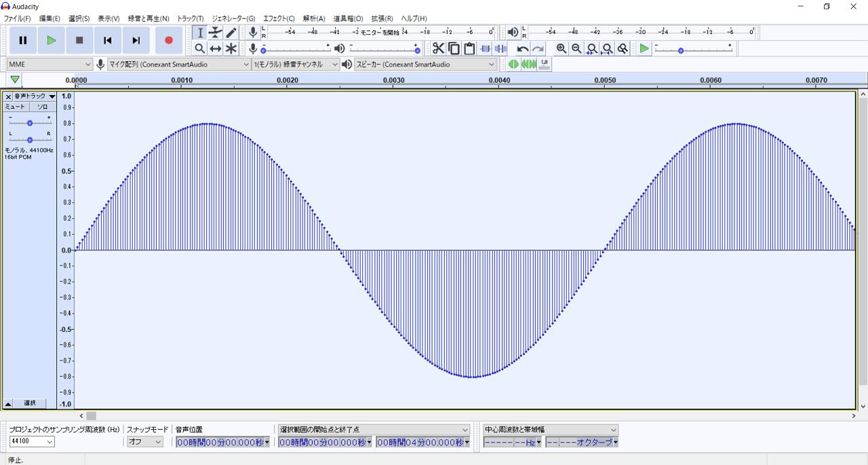Open the 録音チャンネル dropdown
The height and width of the screenshot is (465, 868).
click(x=296, y=64)
